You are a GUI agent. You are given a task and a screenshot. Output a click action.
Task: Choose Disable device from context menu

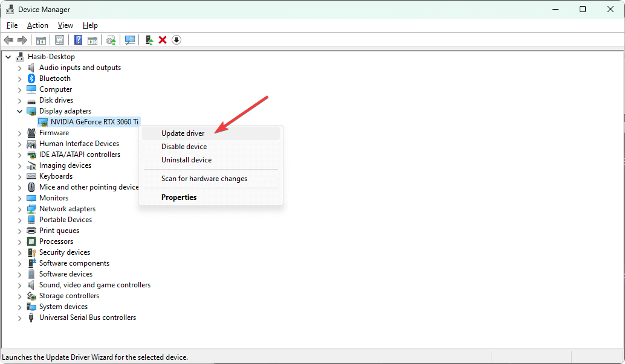[211, 147]
